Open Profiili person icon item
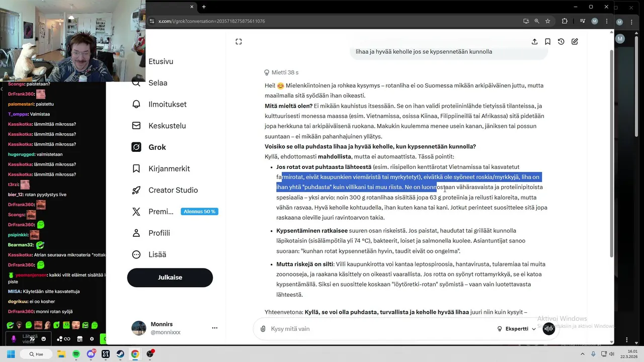The height and width of the screenshot is (362, 644). click(x=150, y=233)
